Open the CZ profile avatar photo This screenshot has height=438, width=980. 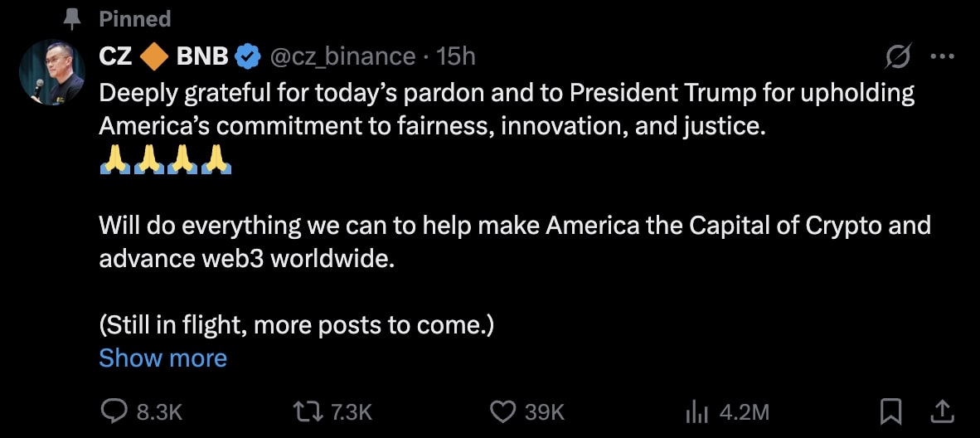coord(52,72)
